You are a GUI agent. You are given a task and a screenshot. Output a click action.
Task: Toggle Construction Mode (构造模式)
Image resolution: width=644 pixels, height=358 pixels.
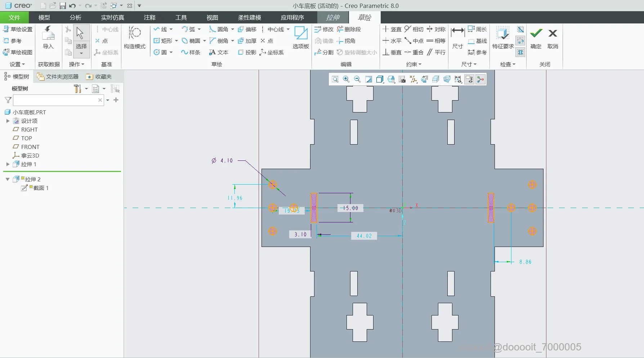(x=135, y=37)
